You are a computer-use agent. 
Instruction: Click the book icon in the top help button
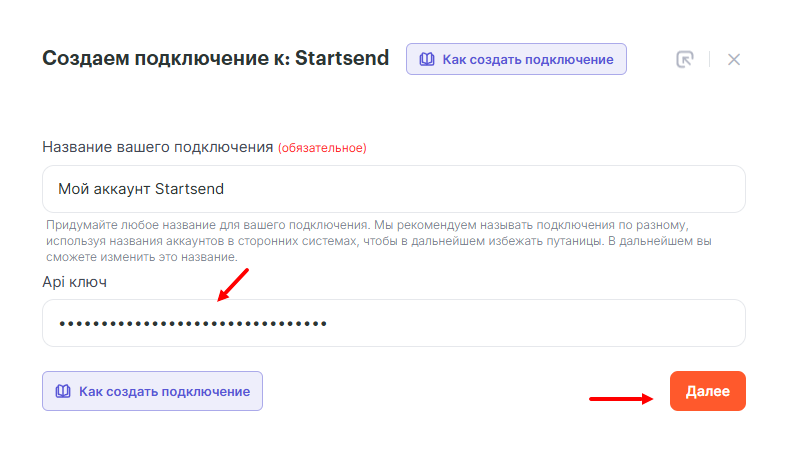[427, 59]
